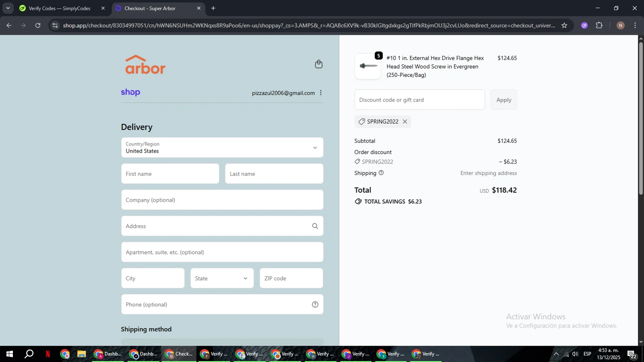
Task: Open the notification center icon
Action: pyautogui.click(x=632, y=354)
